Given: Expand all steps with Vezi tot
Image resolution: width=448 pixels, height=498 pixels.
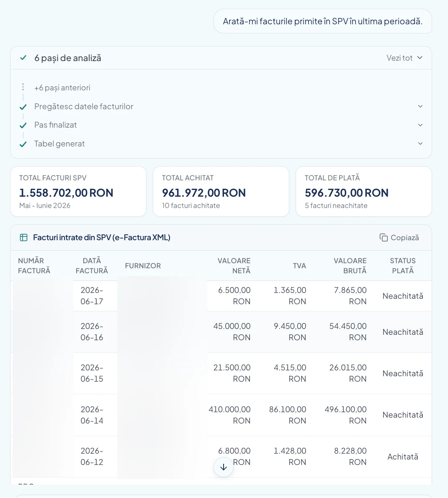Looking at the screenshot, I should 404,58.
